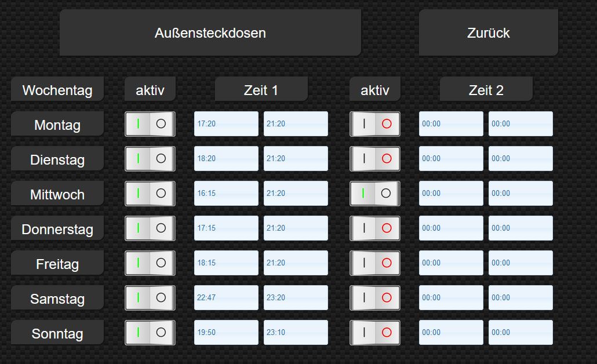Click the Zeit 1 column header
The height and width of the screenshot is (364, 597).
(261, 90)
